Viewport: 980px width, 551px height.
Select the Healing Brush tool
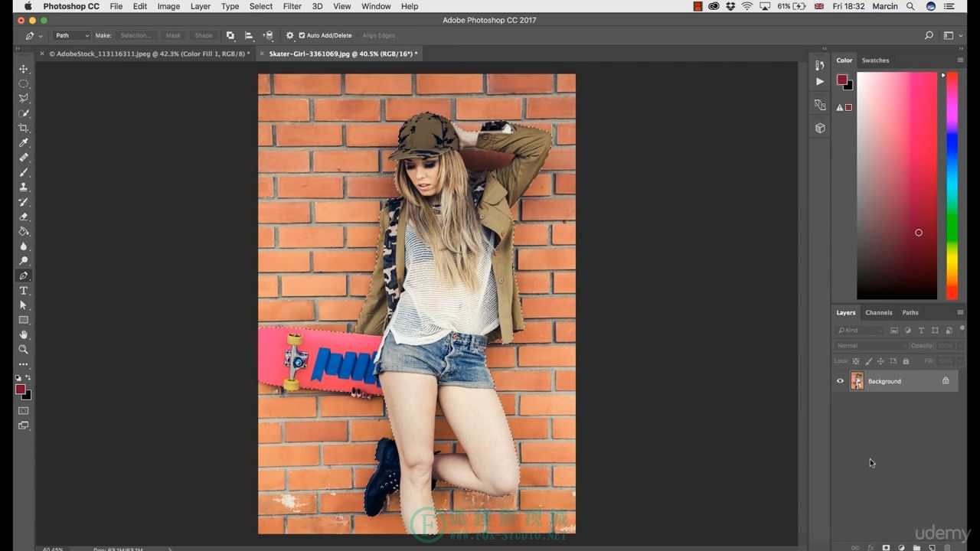click(24, 158)
